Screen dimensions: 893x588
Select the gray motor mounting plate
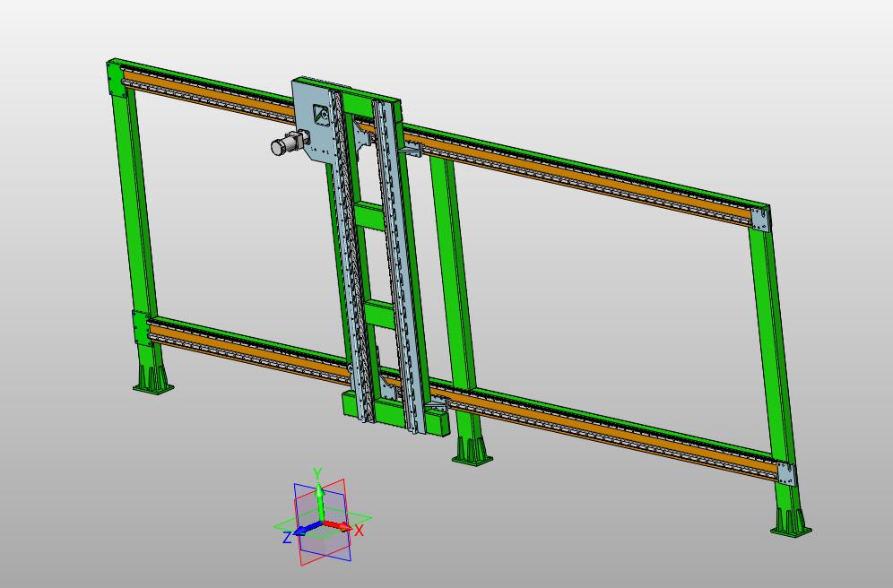(x=313, y=121)
